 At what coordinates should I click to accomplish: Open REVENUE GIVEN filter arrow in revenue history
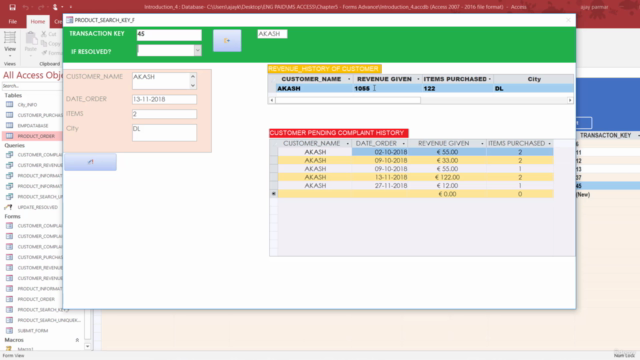tap(418, 79)
